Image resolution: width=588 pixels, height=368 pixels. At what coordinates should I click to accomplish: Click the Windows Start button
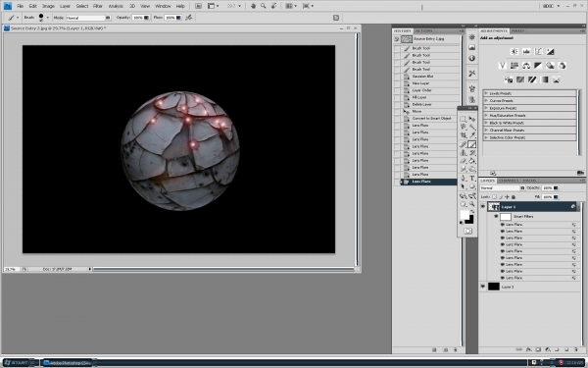click(20, 362)
